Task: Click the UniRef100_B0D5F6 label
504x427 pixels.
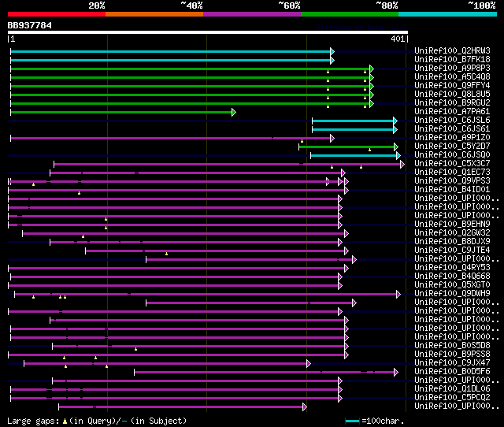Action: tap(452, 371)
